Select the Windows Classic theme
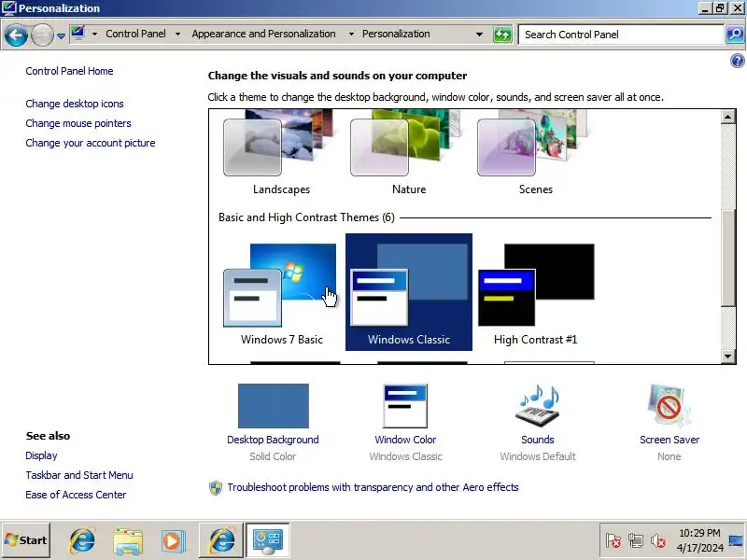Screen dimensions: 747x560 pyautogui.click(x=408, y=292)
